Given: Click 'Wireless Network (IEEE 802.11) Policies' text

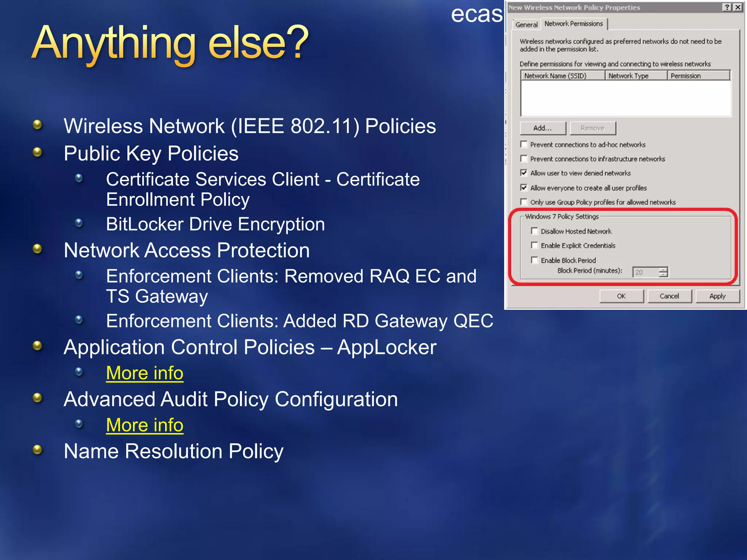Looking at the screenshot, I should tap(250, 126).
